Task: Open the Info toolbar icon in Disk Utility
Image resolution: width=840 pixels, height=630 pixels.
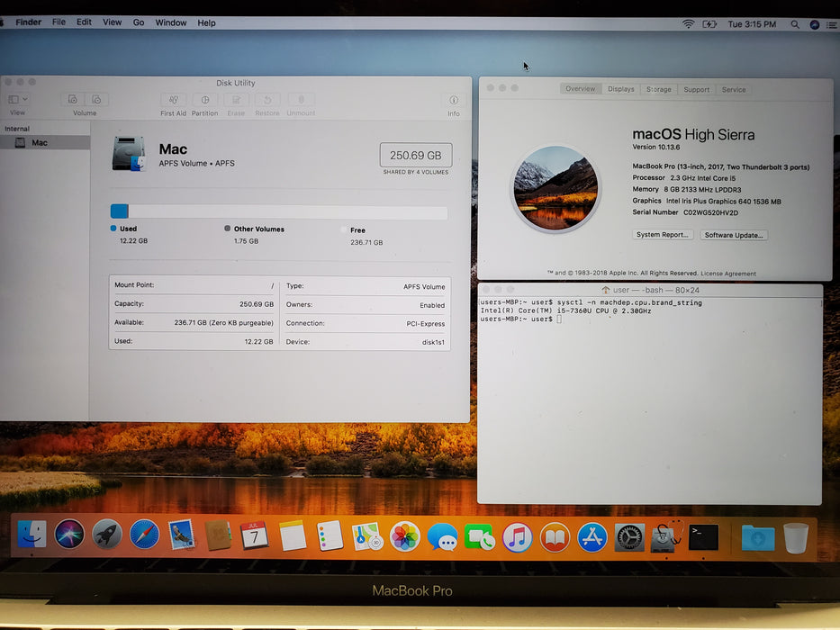Action: coord(454,100)
